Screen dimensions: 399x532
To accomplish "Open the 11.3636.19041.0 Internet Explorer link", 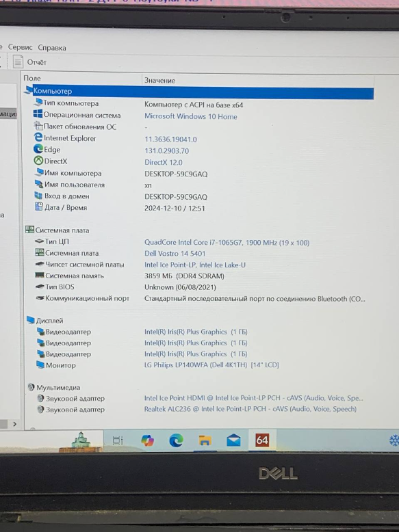I will (170, 139).
